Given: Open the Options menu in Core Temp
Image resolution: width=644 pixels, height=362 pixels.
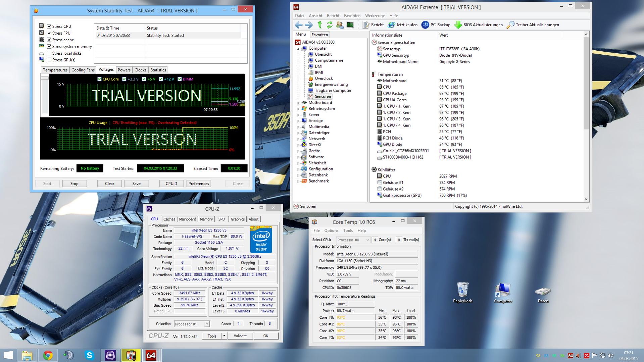Looking at the screenshot, I should (x=331, y=230).
